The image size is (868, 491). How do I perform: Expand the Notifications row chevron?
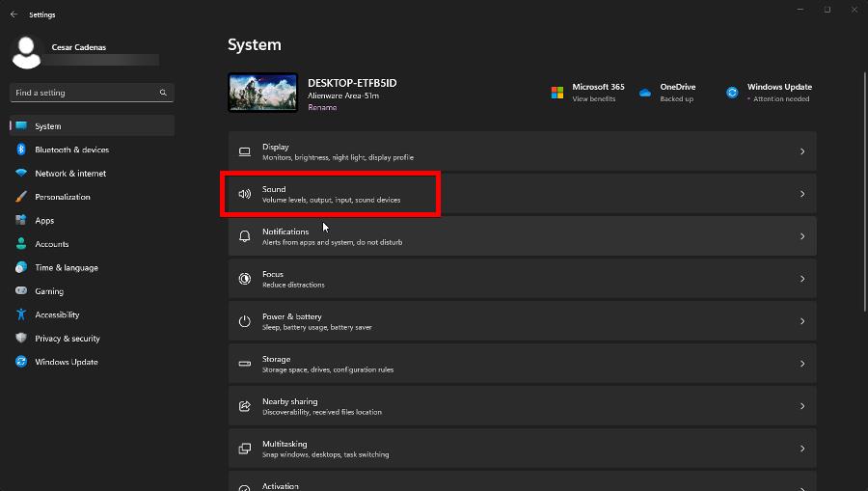(802, 236)
